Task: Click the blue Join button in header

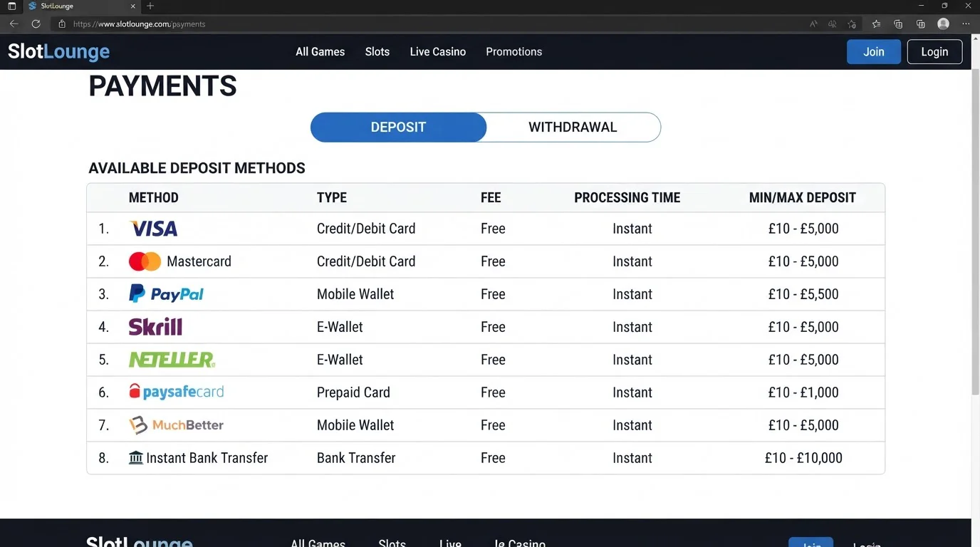Action: pos(874,52)
